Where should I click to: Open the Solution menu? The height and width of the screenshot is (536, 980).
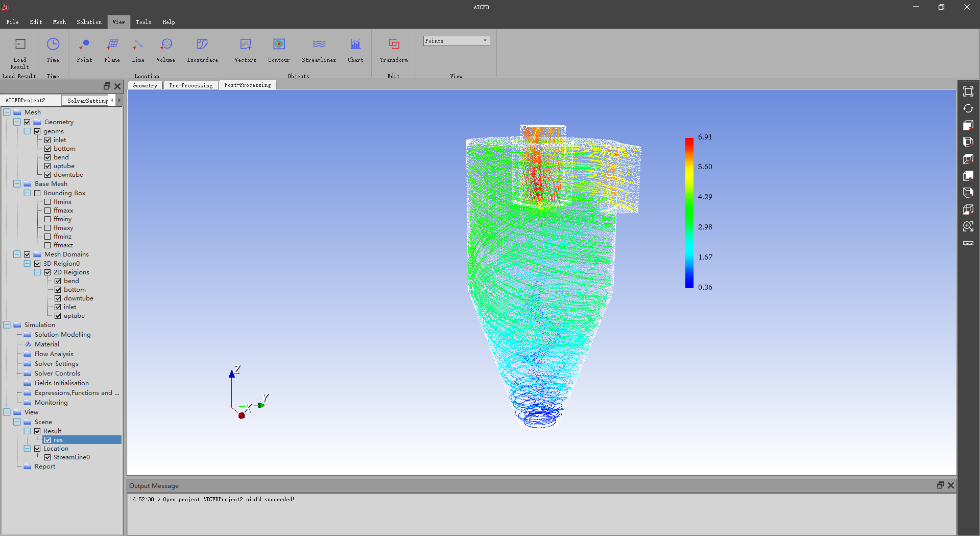(89, 22)
